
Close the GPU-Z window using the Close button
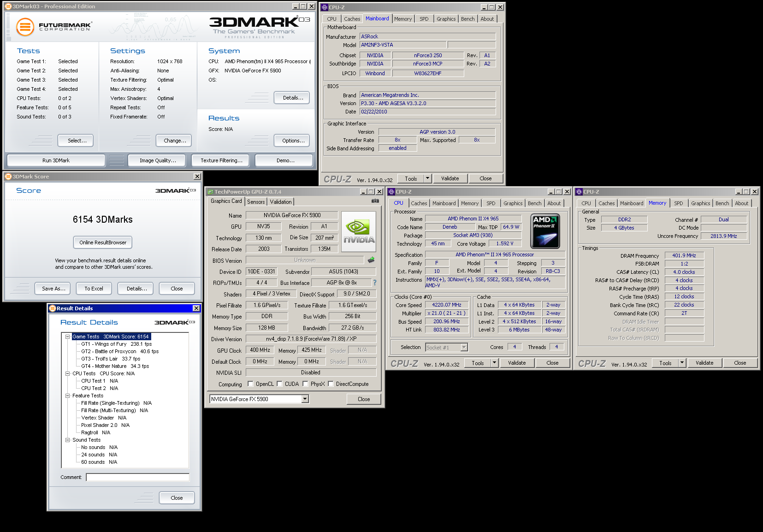pos(364,399)
